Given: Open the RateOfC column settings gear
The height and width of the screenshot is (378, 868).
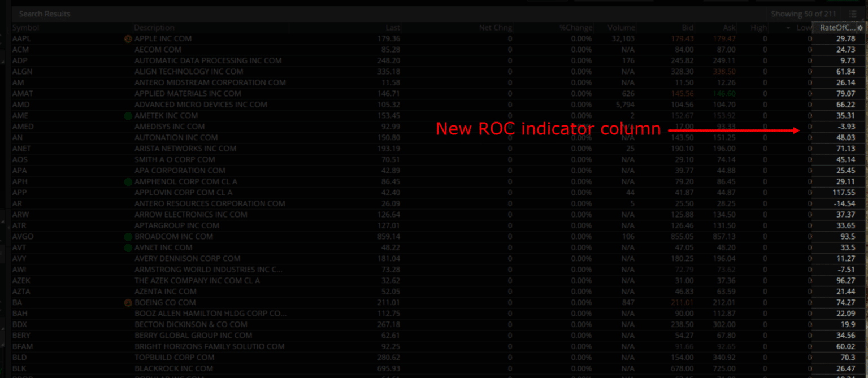Looking at the screenshot, I should pos(861,27).
